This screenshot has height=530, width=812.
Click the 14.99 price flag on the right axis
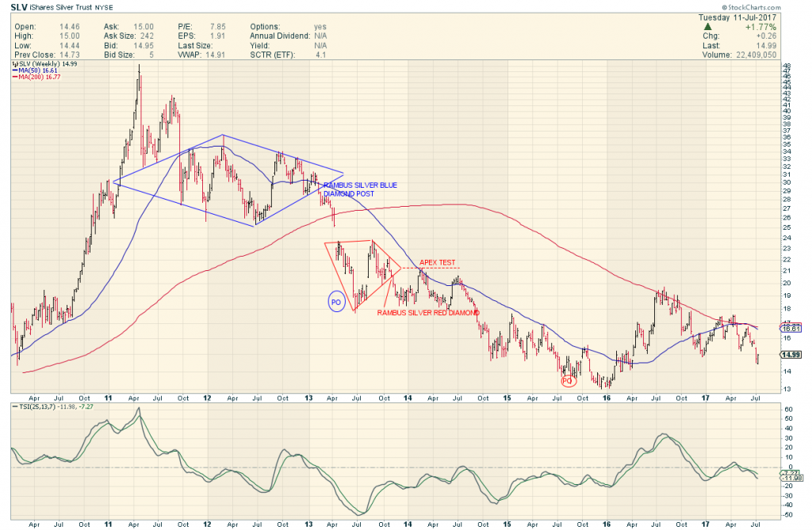791,355
